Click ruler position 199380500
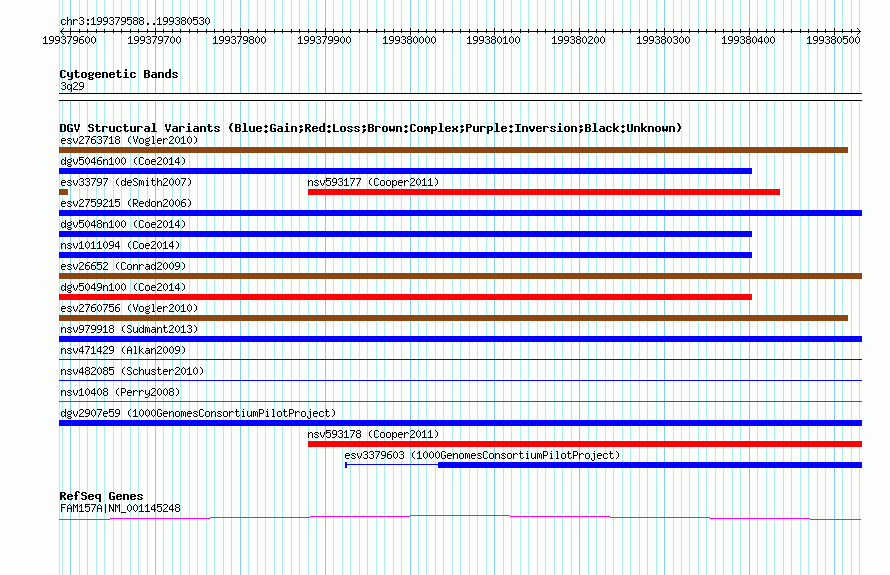The height and width of the screenshot is (575, 890). [x=833, y=40]
